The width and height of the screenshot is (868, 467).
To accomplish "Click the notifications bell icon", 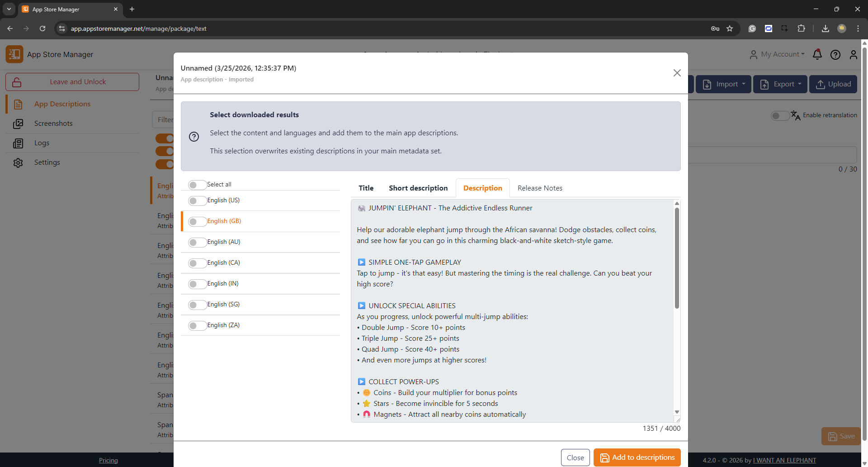I will tap(817, 55).
